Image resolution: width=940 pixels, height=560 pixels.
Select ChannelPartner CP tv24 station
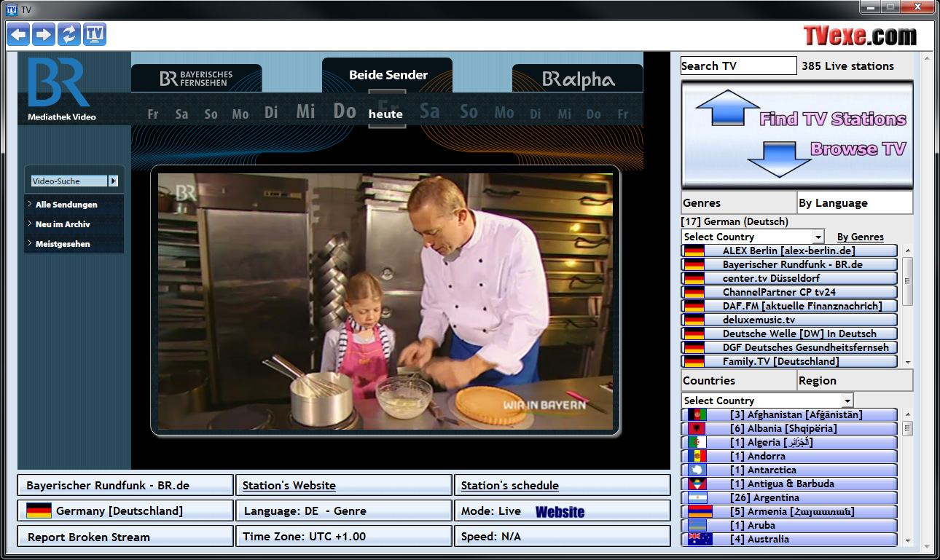click(789, 292)
